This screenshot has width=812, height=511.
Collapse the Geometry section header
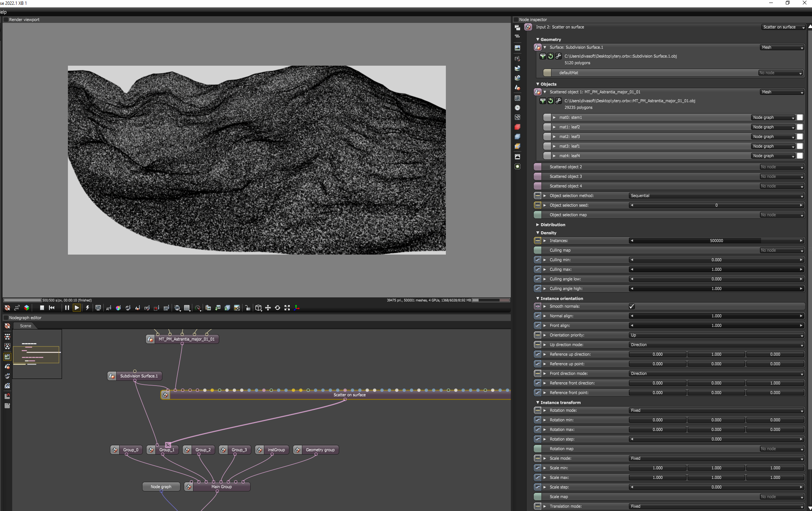coord(550,39)
